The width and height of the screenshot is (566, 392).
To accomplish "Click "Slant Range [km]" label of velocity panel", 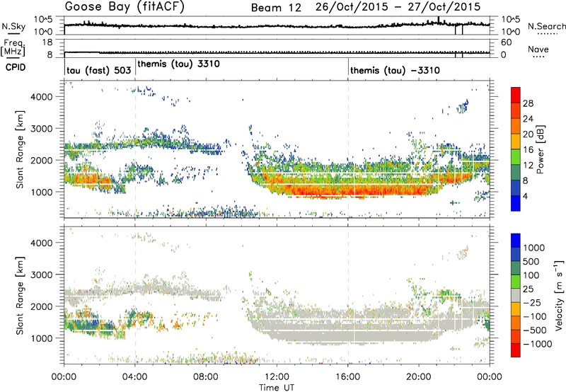I will pyautogui.click(x=20, y=295).
